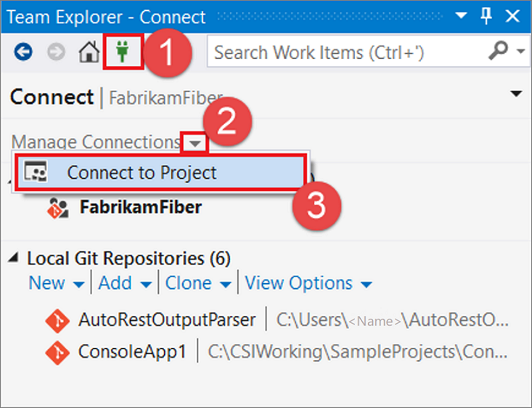
Task: Open the window position dropdown in title bar
Action: 461,15
